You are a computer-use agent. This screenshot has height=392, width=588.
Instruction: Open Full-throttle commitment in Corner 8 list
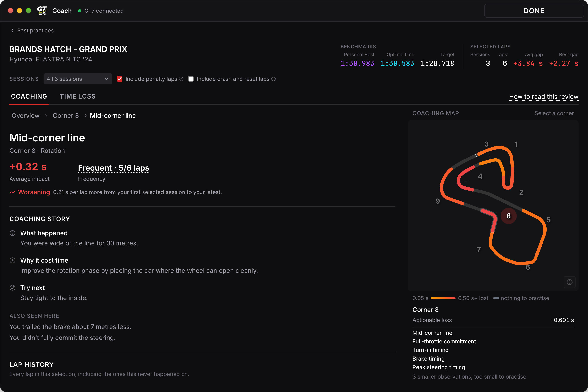pyautogui.click(x=444, y=341)
